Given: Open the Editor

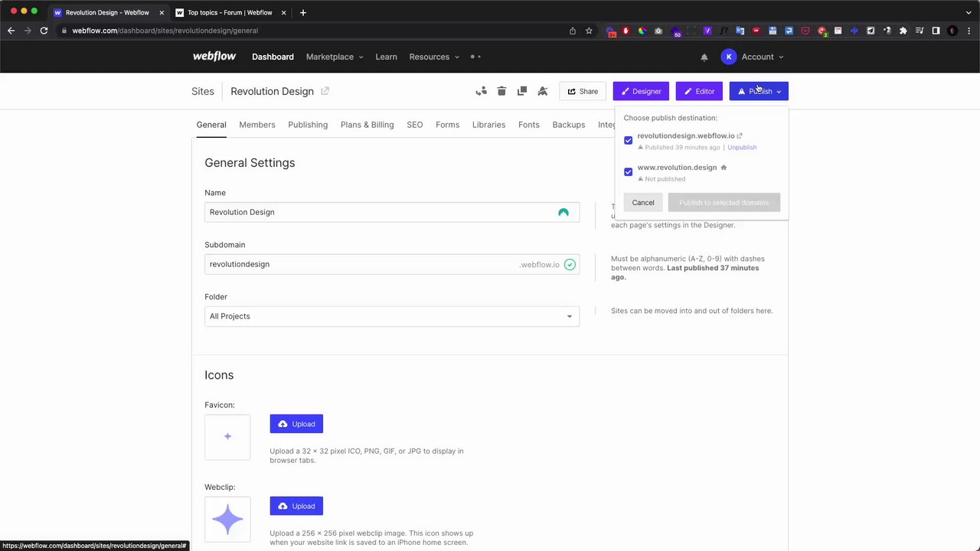Looking at the screenshot, I should [x=699, y=91].
